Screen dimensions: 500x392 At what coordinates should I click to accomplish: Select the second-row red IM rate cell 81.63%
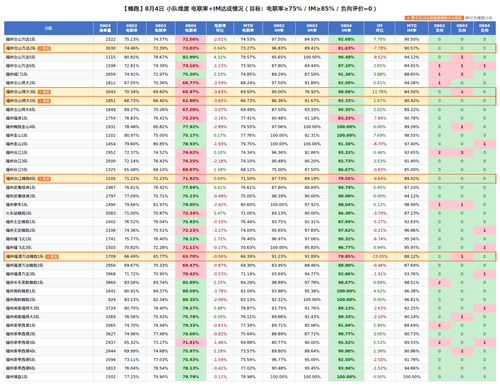[346, 48]
